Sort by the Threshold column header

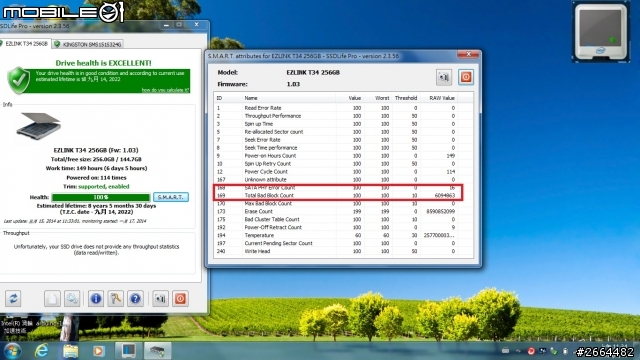click(406, 98)
